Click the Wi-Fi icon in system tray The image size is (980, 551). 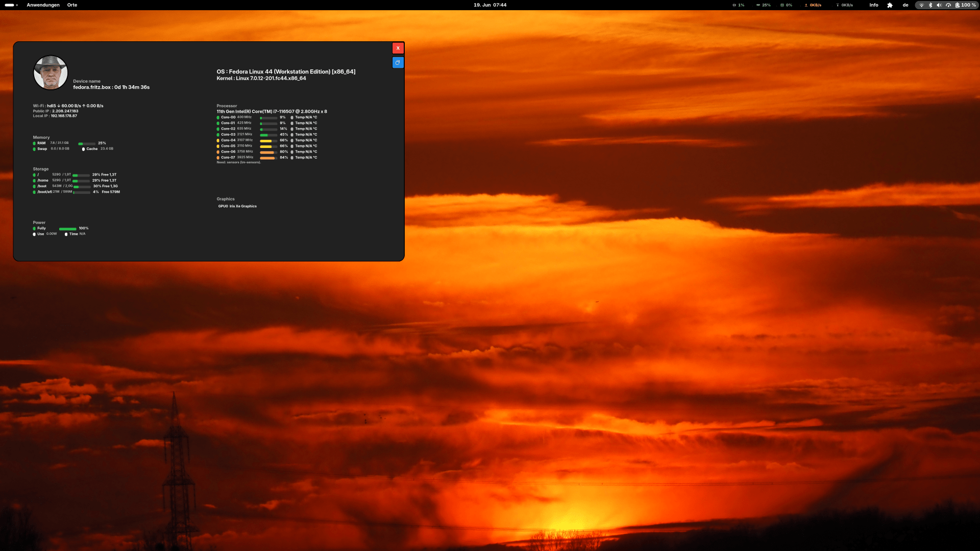click(921, 5)
